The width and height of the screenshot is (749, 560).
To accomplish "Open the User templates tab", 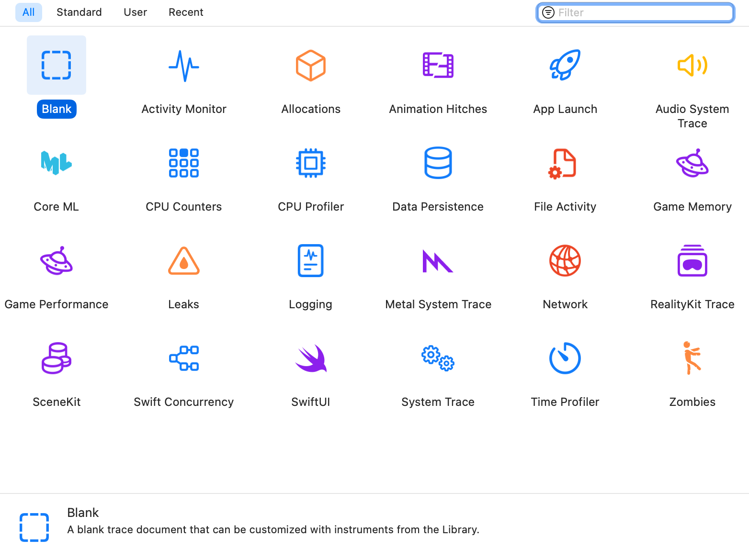I will pyautogui.click(x=135, y=12).
